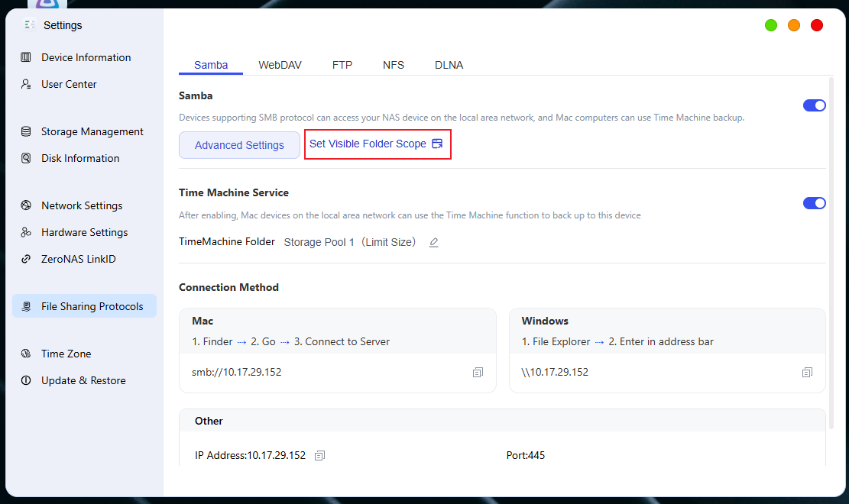This screenshot has width=849, height=504.
Task: Select the DLNA tab
Action: tap(449, 65)
